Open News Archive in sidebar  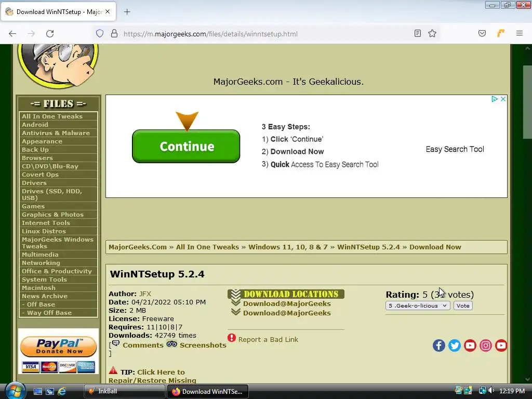tap(45, 296)
